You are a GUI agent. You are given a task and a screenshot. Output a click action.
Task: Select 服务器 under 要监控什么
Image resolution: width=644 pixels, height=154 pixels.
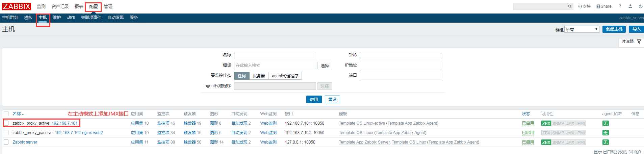coord(259,76)
